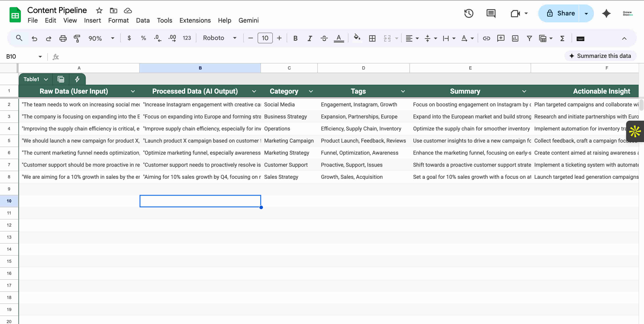Toggle bold formatting

click(x=295, y=38)
